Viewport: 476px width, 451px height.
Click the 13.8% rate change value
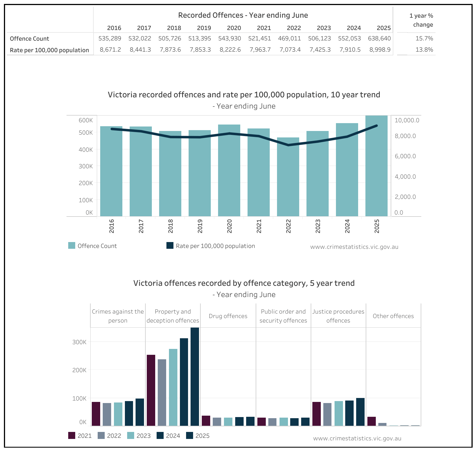tap(424, 50)
